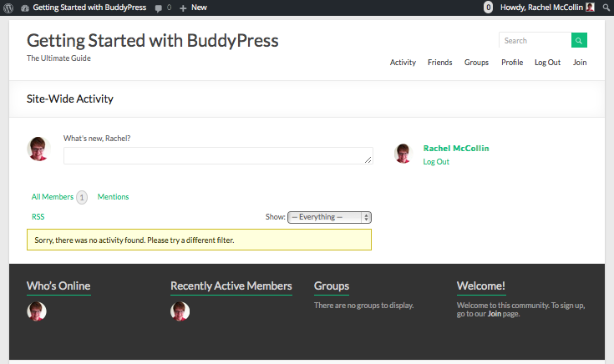Select the All Members tab
This screenshot has width=614, height=364.
(53, 197)
